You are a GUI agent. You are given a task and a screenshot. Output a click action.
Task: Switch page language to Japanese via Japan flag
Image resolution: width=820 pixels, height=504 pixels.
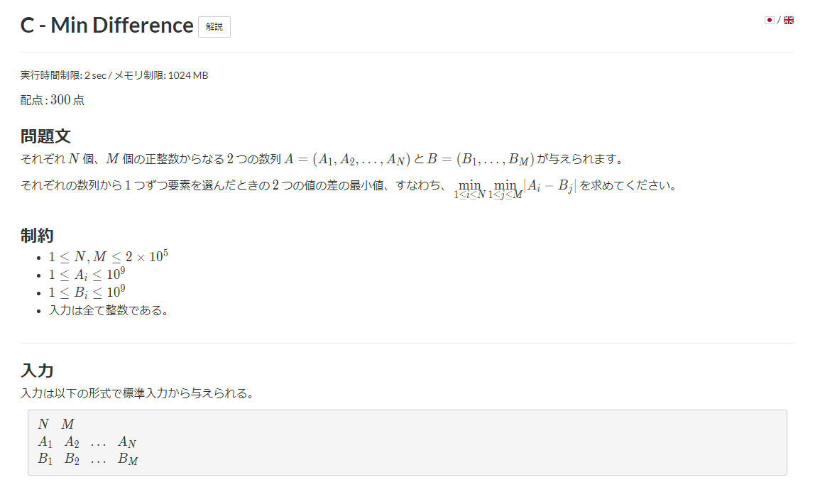click(770, 20)
